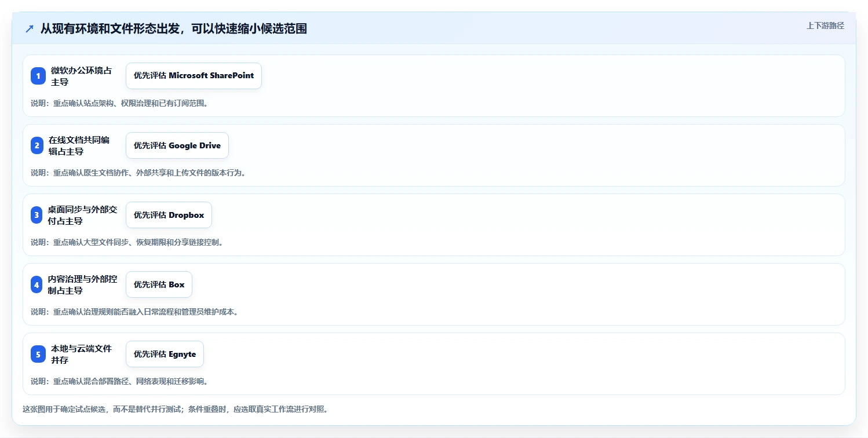Click condition text 桌面同步与外部交付占主导
Image resolution: width=868 pixels, height=438 pixels.
(82, 215)
